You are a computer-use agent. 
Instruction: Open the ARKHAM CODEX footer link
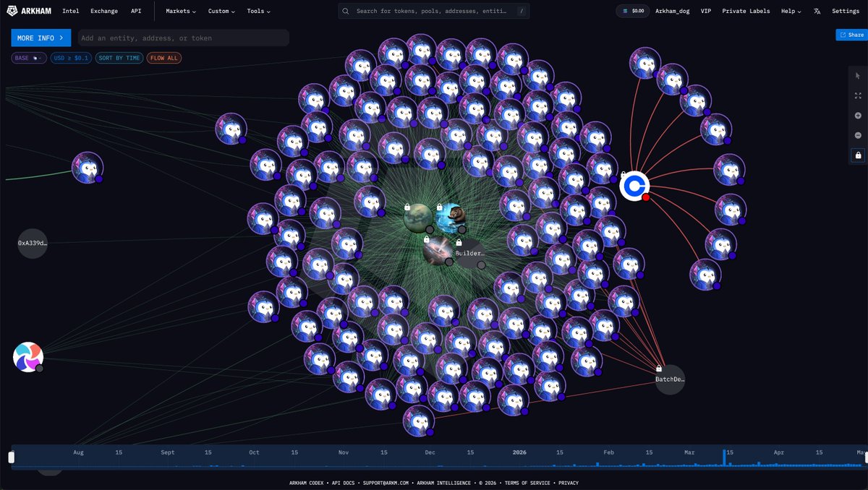tap(307, 483)
